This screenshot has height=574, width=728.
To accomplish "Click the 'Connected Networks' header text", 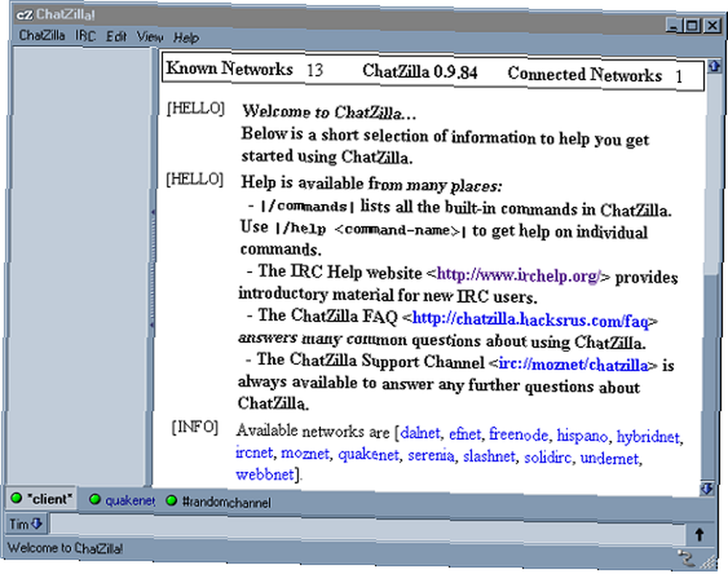I will [585, 74].
